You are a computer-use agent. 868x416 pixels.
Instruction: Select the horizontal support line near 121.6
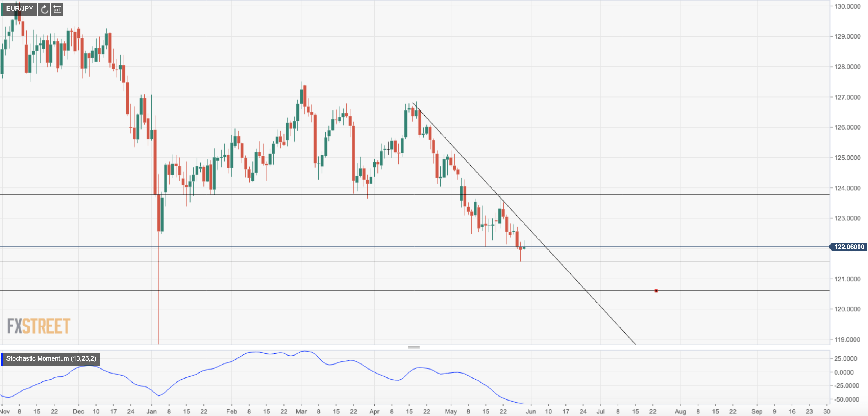point(414,261)
